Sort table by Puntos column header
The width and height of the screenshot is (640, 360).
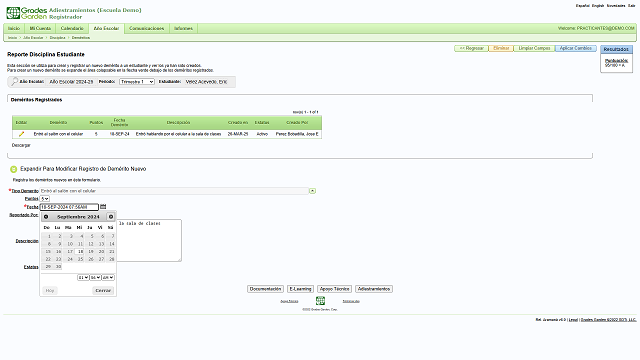click(96, 122)
